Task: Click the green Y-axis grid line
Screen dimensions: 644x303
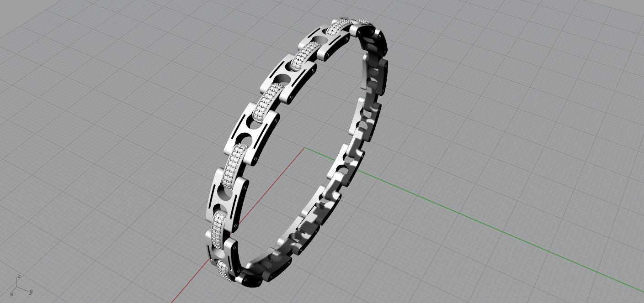Action: point(474,220)
